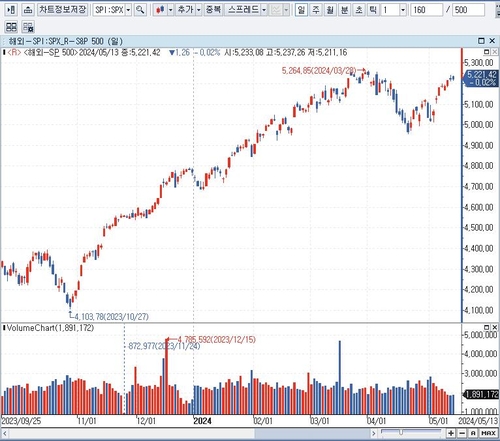
Task: Close the price chart sub-panel
Action: [494, 52]
